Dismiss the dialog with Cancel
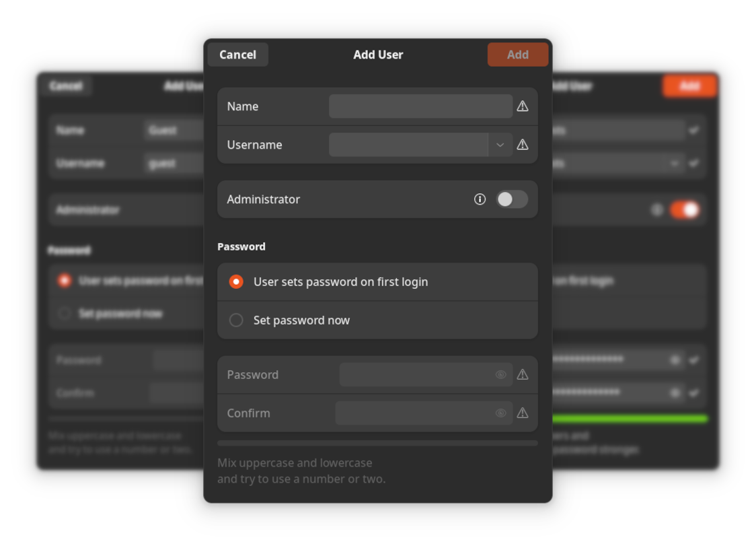This screenshot has height=550, width=756. pos(237,54)
